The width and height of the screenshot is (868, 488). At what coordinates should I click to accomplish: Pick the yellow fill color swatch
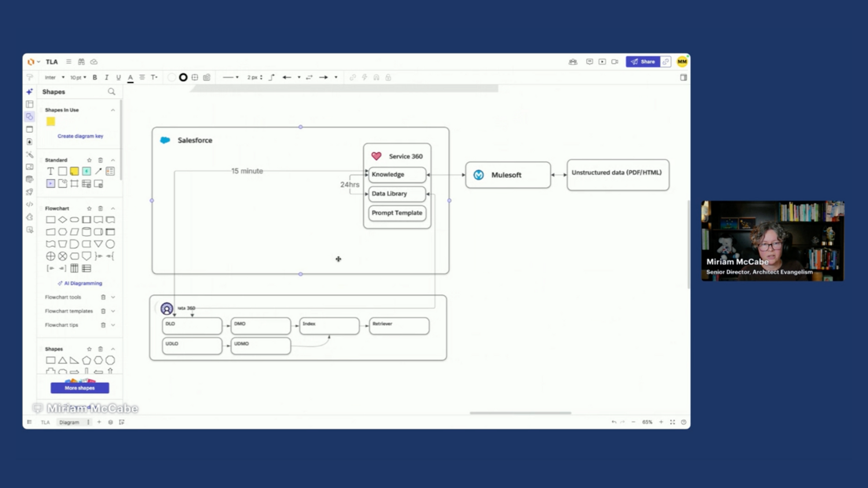coord(51,121)
